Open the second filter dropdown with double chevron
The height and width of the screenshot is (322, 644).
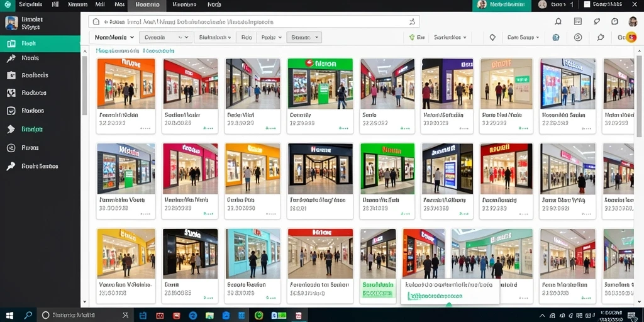click(x=166, y=37)
